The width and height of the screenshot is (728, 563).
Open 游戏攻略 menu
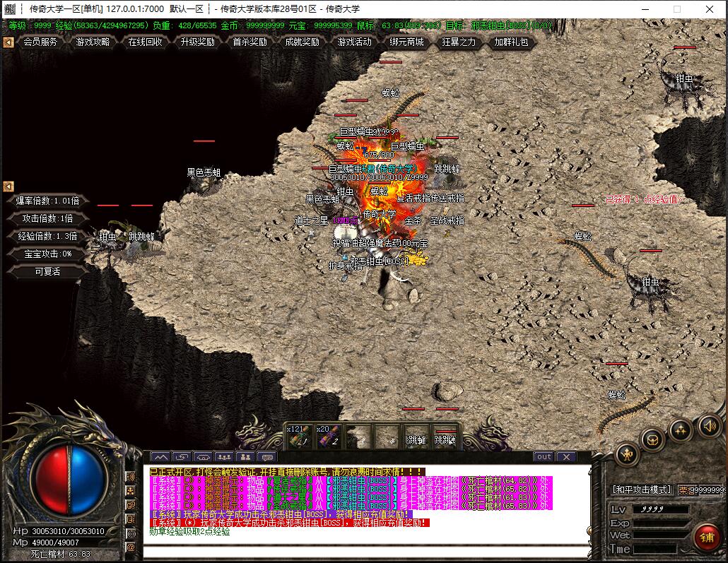93,42
